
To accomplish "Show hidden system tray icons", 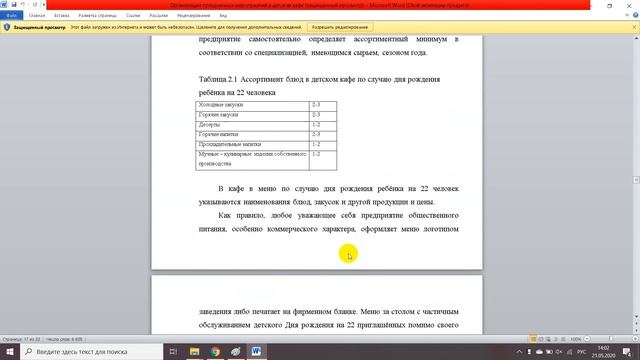I will coord(519,351).
